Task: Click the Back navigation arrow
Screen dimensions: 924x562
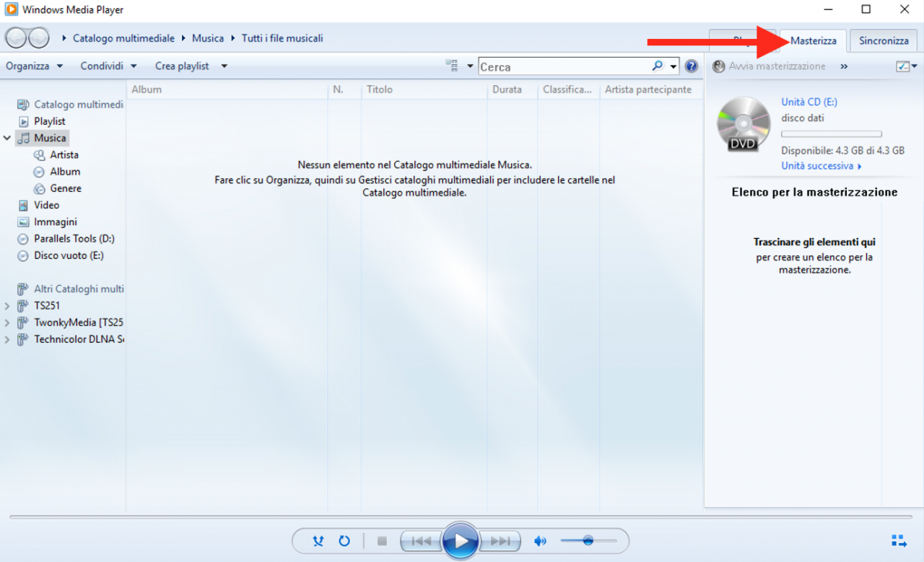Action: [17, 38]
